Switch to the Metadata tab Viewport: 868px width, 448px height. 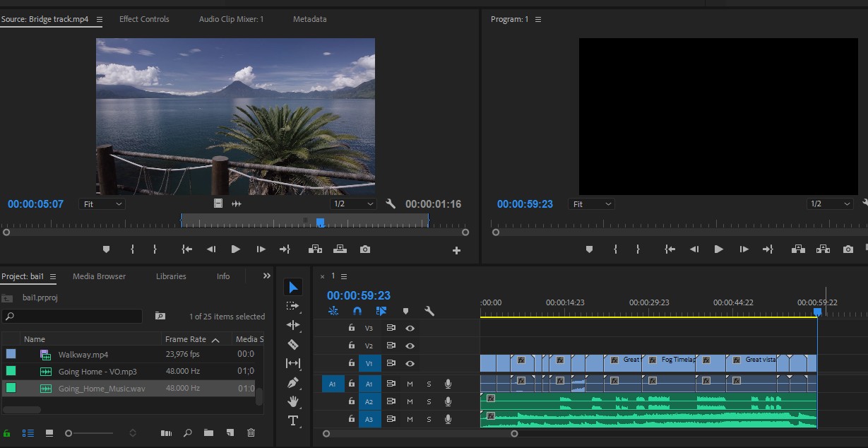(x=310, y=19)
